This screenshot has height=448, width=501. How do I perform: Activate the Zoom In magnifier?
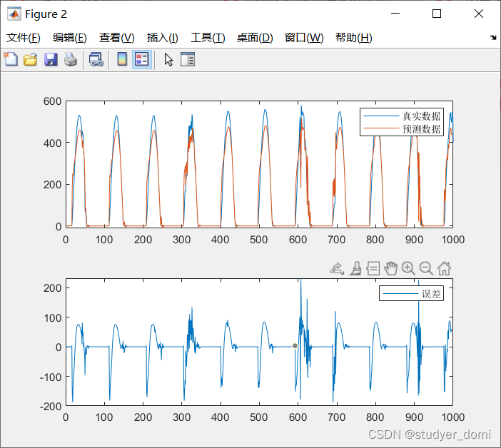(x=408, y=268)
